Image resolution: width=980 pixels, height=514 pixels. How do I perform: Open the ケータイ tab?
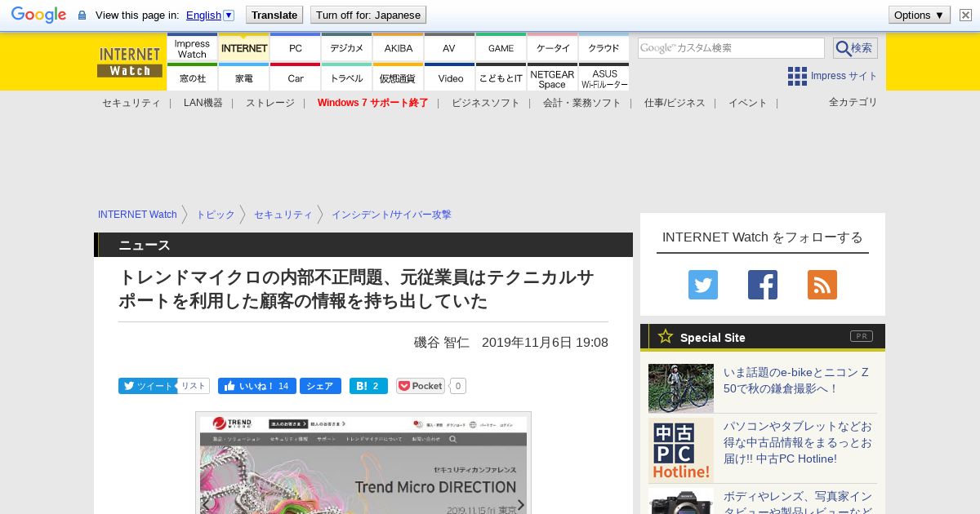tap(552, 48)
